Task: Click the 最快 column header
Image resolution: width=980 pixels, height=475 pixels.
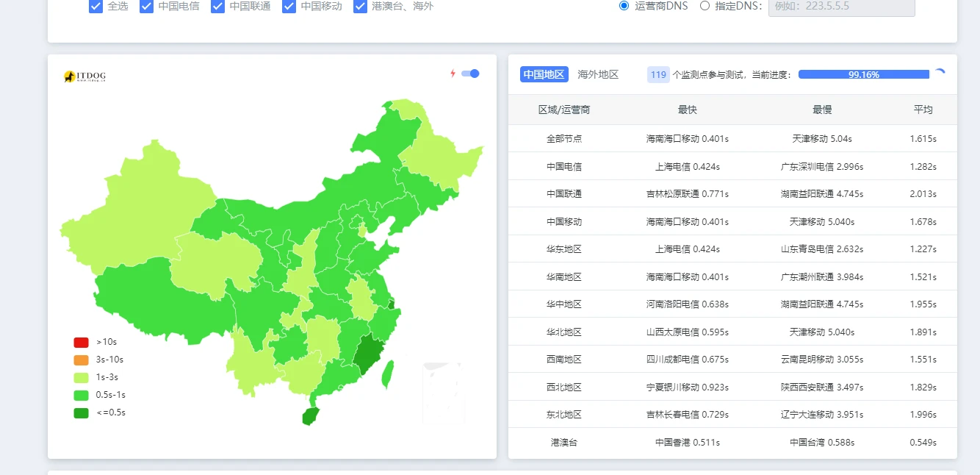Action: click(687, 110)
